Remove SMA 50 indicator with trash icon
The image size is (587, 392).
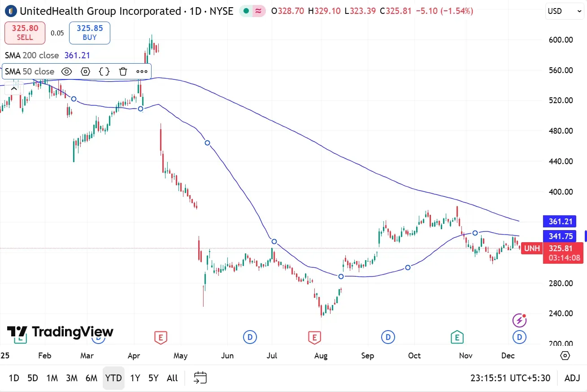click(x=123, y=71)
